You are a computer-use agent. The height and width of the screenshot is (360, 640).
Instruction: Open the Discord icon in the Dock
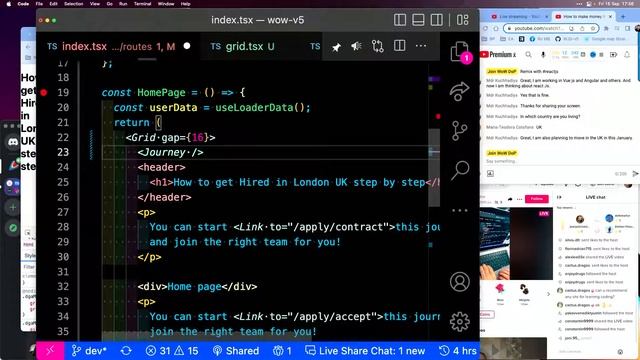point(13,142)
